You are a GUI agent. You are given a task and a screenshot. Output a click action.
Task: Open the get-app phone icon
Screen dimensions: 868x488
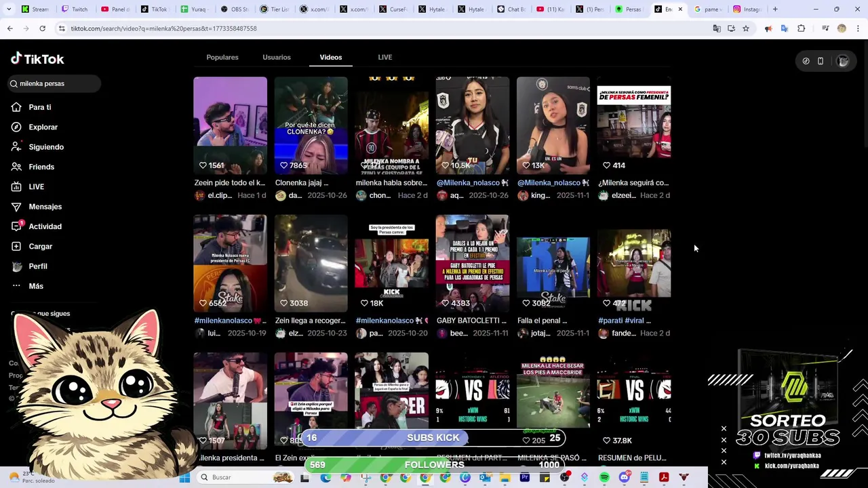tap(821, 61)
